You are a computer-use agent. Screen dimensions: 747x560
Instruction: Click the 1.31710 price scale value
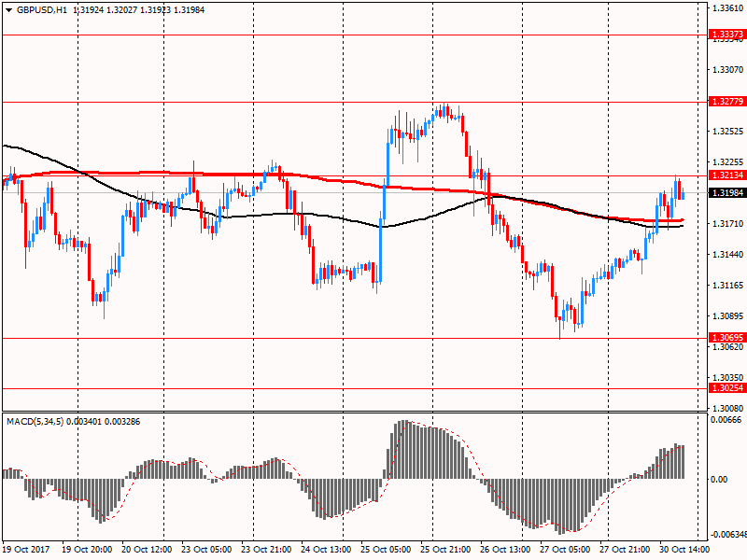click(x=727, y=223)
